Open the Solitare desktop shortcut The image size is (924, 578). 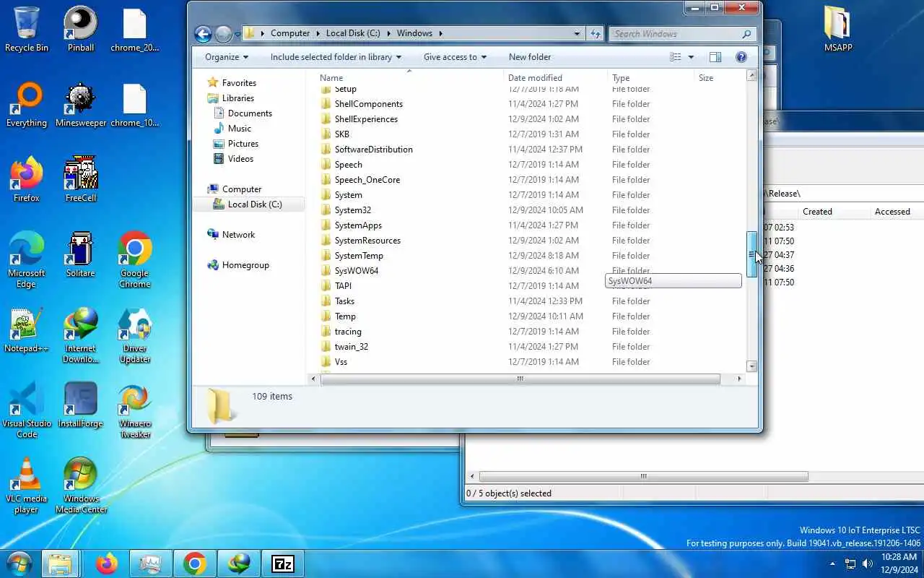80,255
